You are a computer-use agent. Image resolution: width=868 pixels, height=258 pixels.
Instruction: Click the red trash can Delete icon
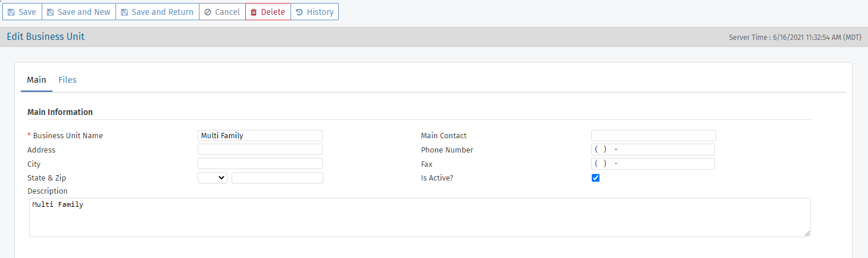[x=254, y=13]
